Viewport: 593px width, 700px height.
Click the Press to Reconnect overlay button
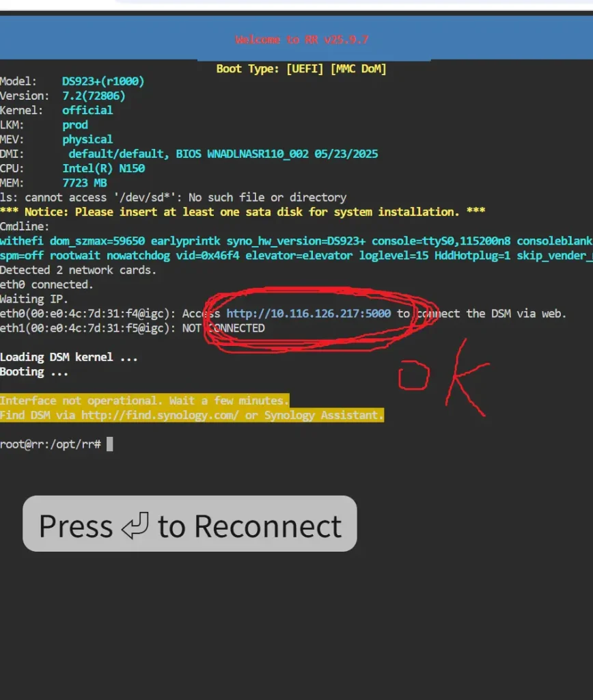click(x=189, y=524)
